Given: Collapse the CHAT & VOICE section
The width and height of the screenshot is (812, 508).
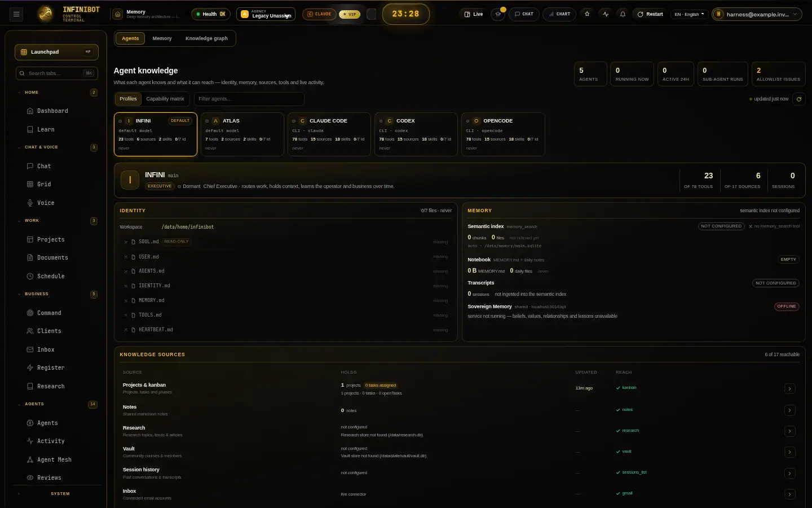Looking at the screenshot, I should [57, 147].
